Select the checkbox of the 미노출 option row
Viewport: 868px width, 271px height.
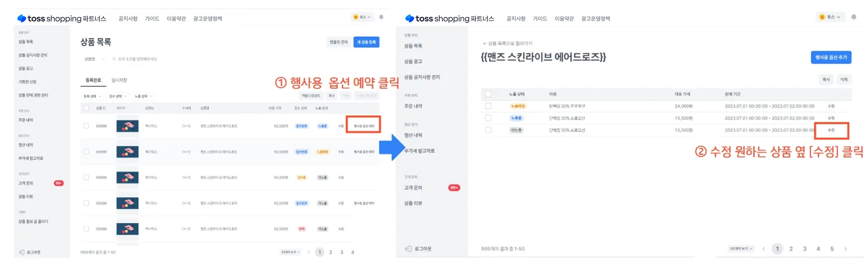[x=488, y=130]
